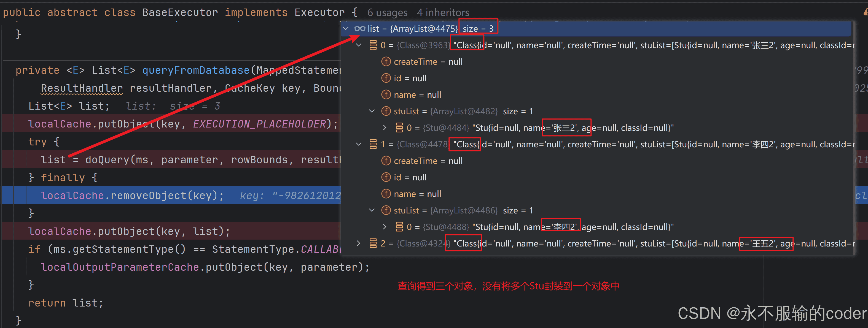
Task: Click the array element icon for index 1 Class@4478
Action: (x=373, y=144)
